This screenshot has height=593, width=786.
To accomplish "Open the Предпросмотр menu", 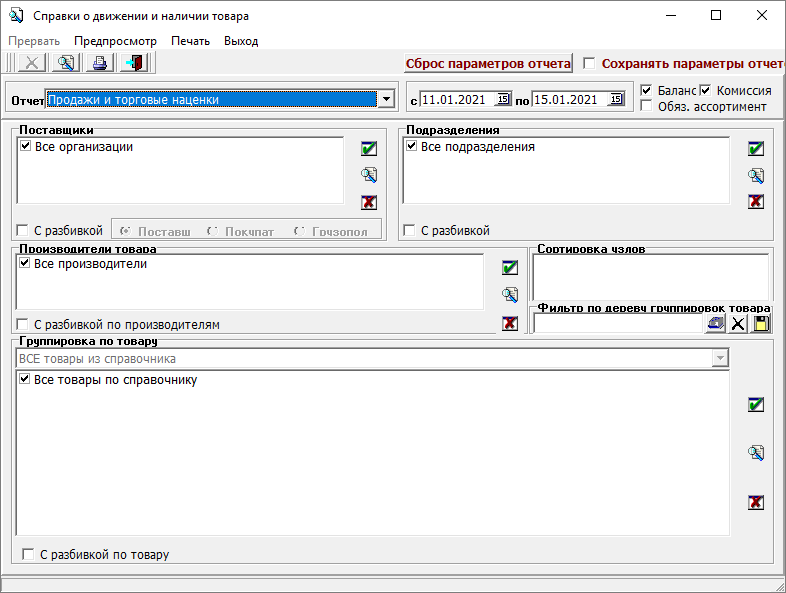I will tap(115, 41).
